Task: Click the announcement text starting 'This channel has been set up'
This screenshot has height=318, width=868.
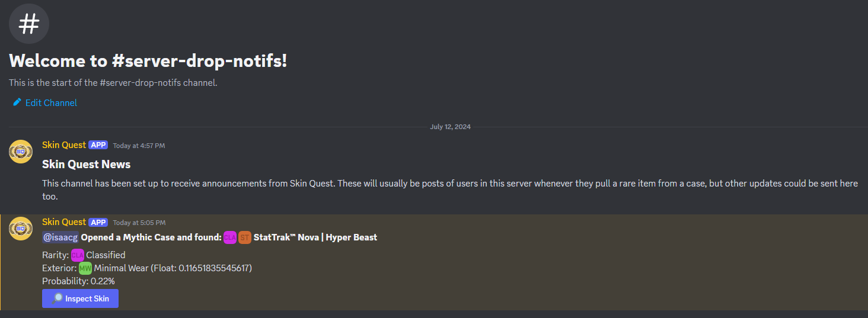Action: 450,189
